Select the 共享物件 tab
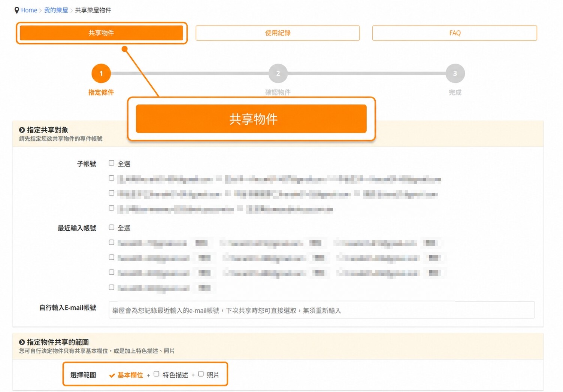Screen dimensions: 563x392 [101, 33]
